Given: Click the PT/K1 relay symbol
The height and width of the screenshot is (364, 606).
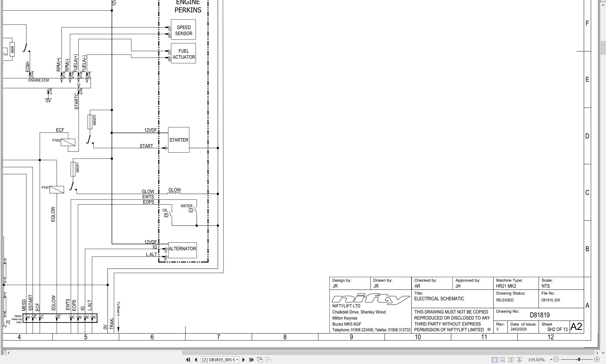Looking at the screenshot, I should [57, 189].
